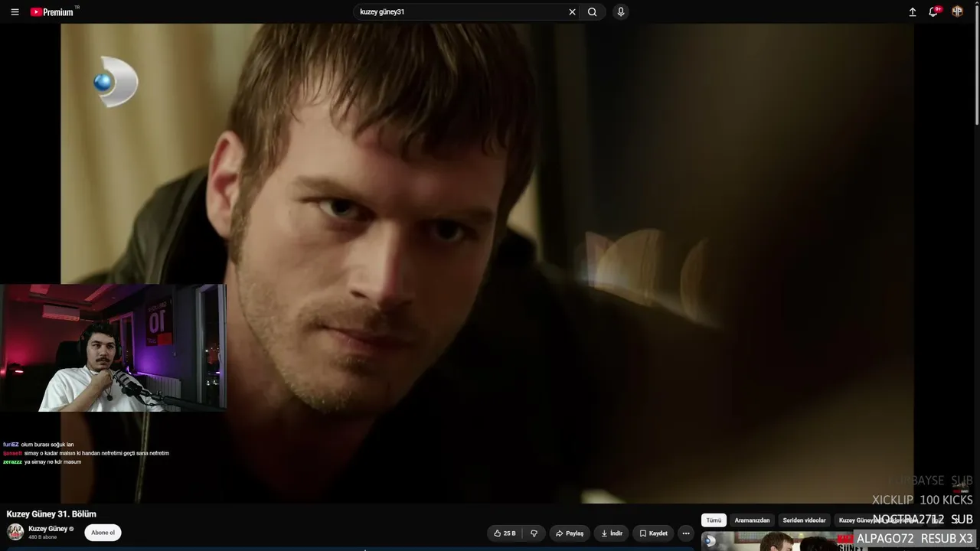
Task: Click the '480 B abone' subscriber count
Action: coord(43,537)
